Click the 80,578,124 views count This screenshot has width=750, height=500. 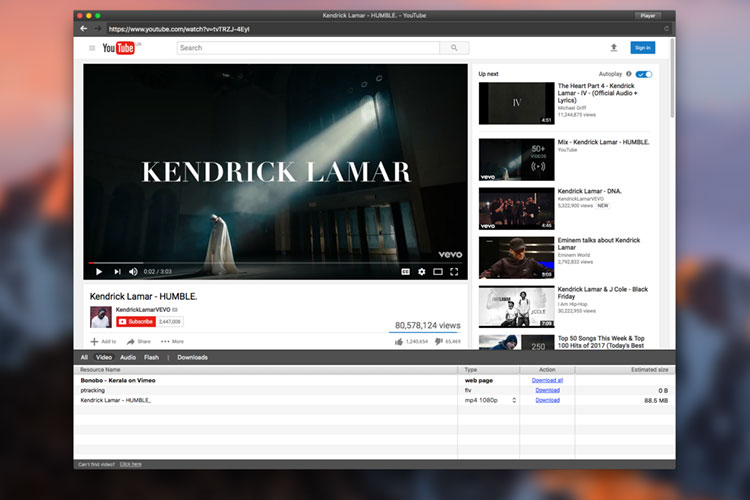(427, 325)
